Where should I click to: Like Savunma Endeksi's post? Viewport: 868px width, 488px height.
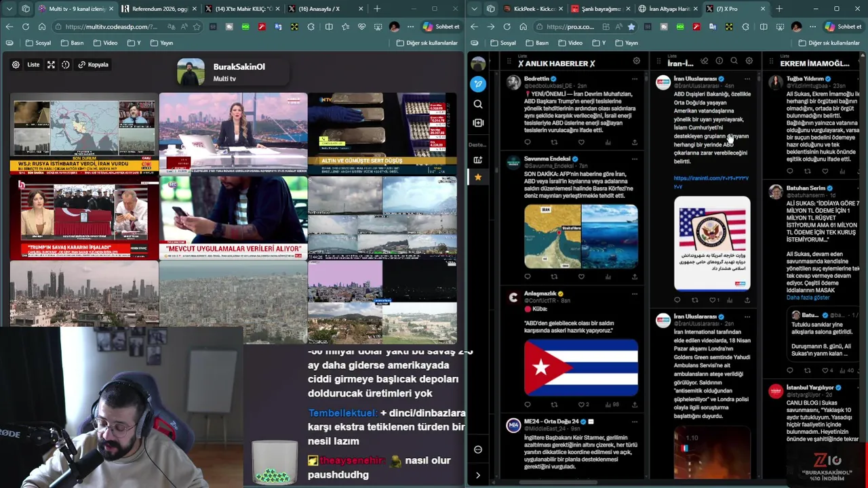pyautogui.click(x=581, y=277)
